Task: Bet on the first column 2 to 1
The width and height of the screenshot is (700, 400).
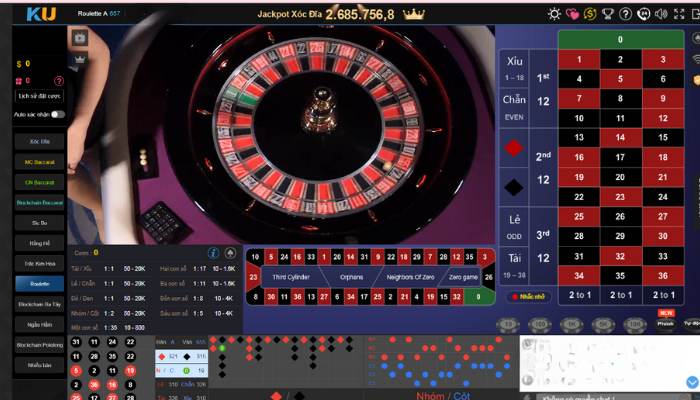Action: [x=579, y=295]
